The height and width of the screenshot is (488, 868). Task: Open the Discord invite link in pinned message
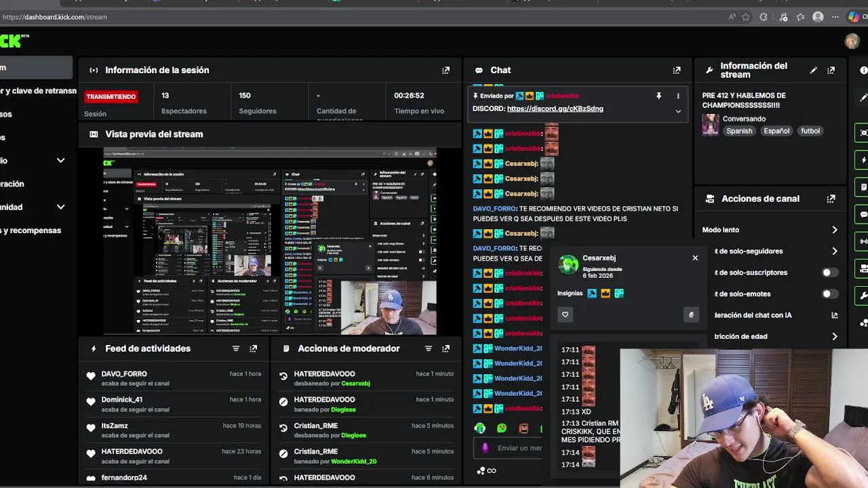pos(555,108)
